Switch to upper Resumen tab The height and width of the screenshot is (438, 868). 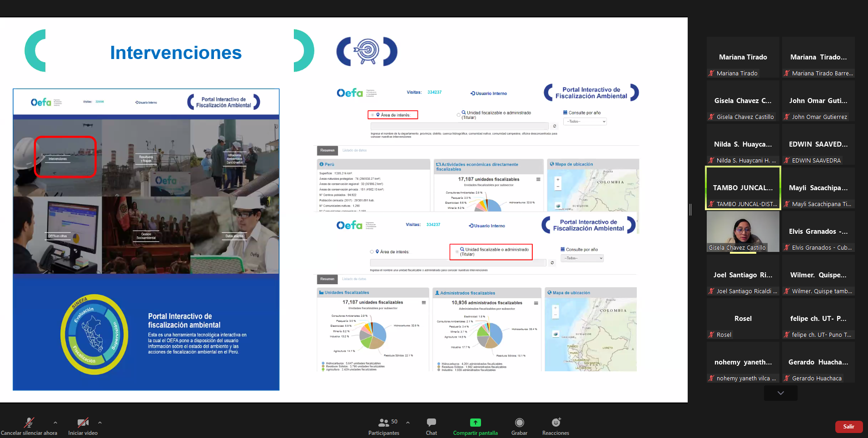327,150
